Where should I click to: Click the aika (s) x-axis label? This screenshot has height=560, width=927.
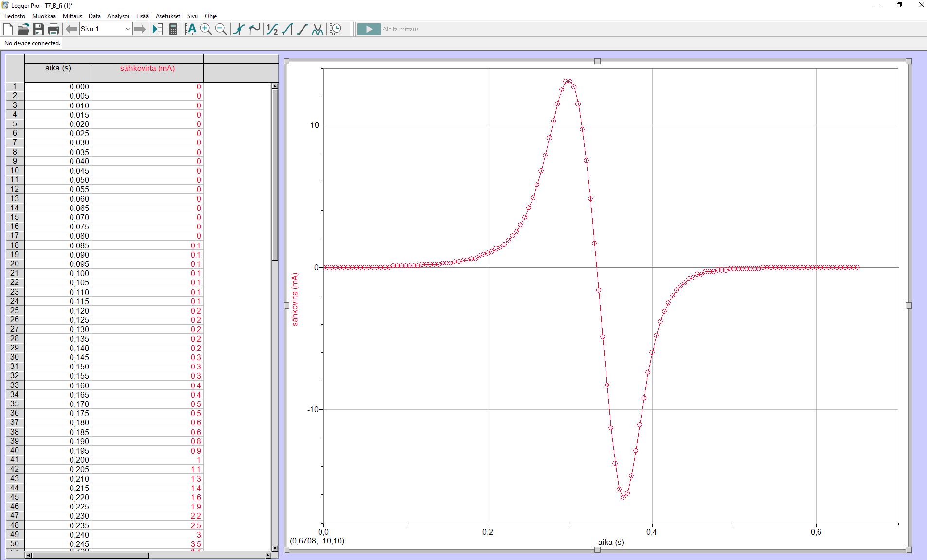(x=610, y=542)
